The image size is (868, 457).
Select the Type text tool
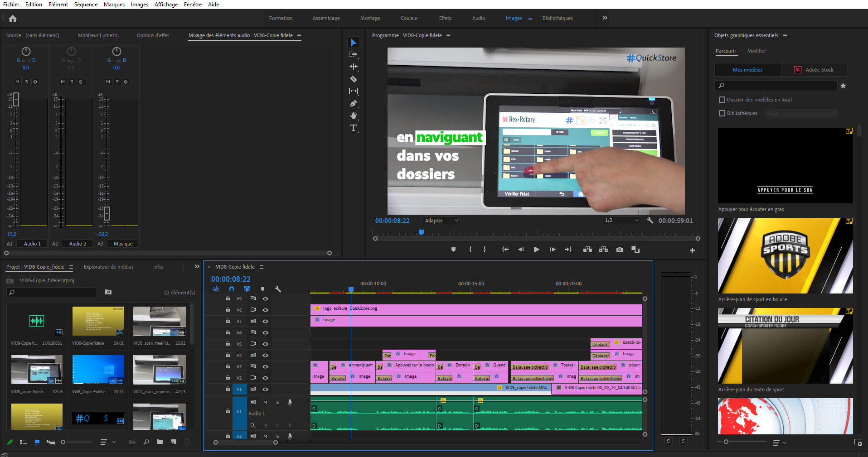354,128
